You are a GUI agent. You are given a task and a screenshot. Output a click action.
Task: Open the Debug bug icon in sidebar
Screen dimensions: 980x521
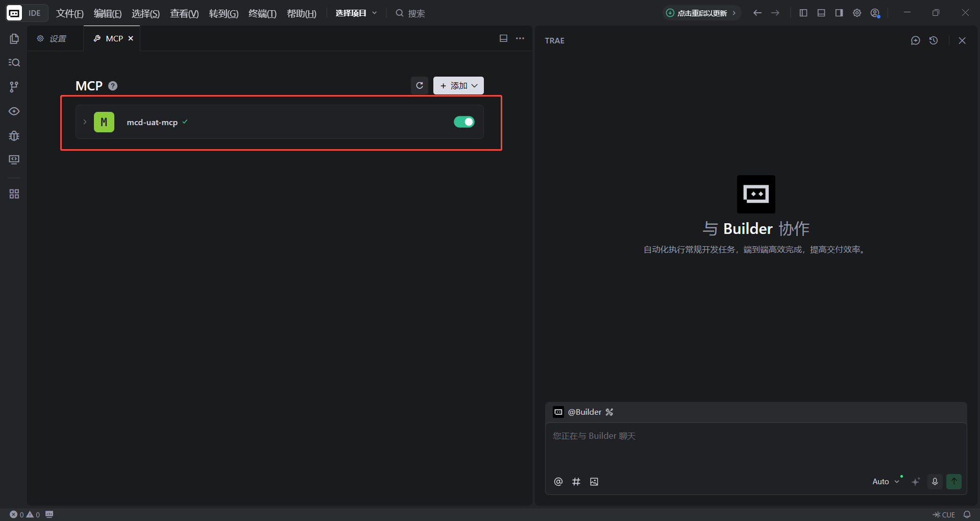point(14,136)
